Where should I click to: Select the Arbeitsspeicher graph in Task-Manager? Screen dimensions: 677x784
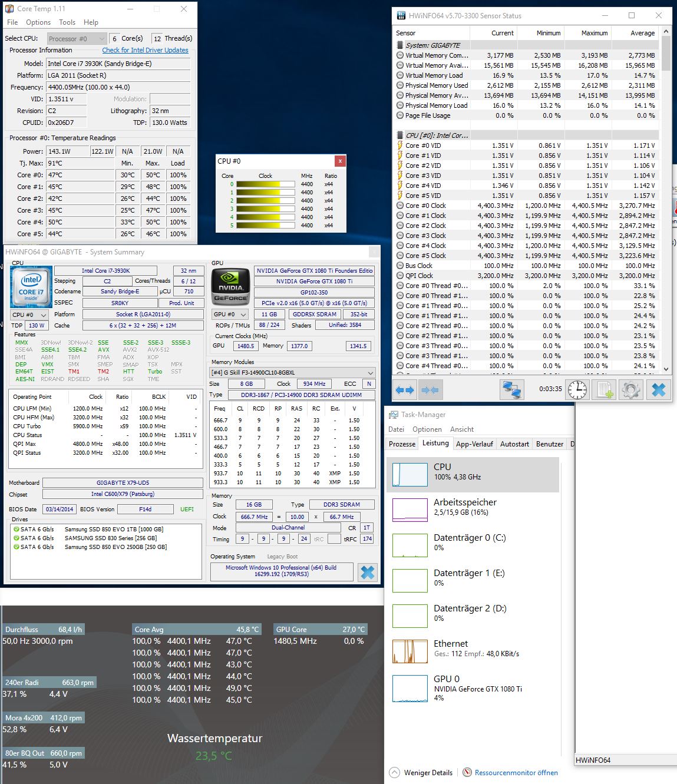coord(410,510)
